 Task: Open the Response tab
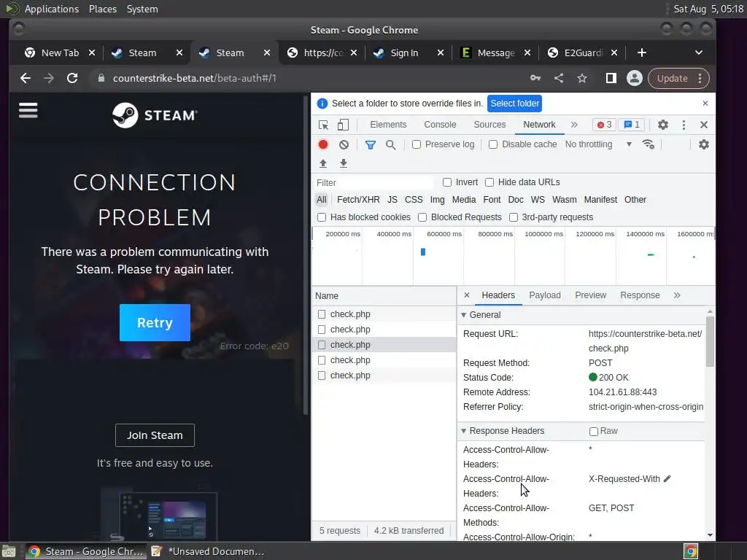click(x=640, y=295)
